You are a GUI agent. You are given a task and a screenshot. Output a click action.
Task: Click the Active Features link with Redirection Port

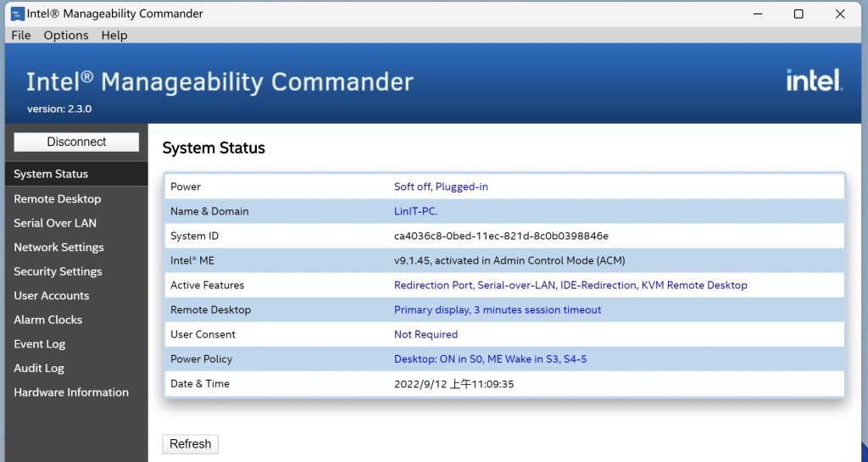coord(570,285)
